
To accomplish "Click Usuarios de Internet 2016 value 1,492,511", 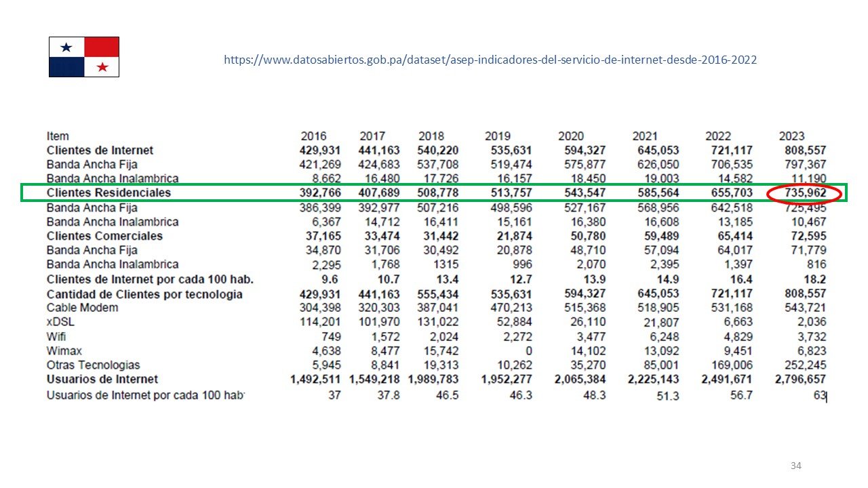I will (x=315, y=379).
